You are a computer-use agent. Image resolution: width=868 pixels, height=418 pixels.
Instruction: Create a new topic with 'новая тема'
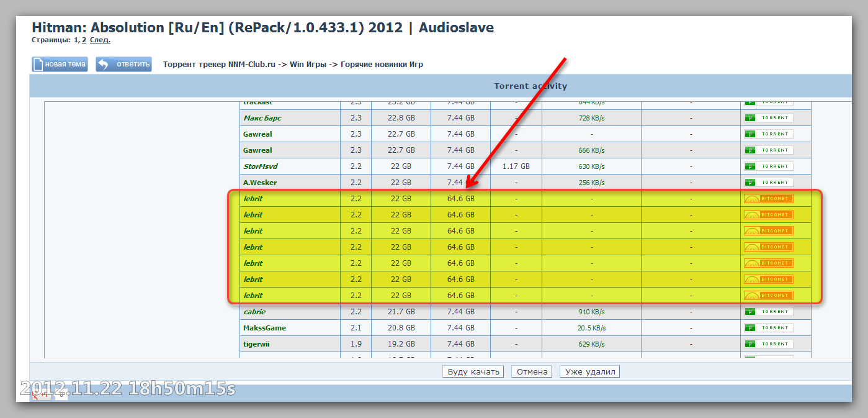[60, 65]
